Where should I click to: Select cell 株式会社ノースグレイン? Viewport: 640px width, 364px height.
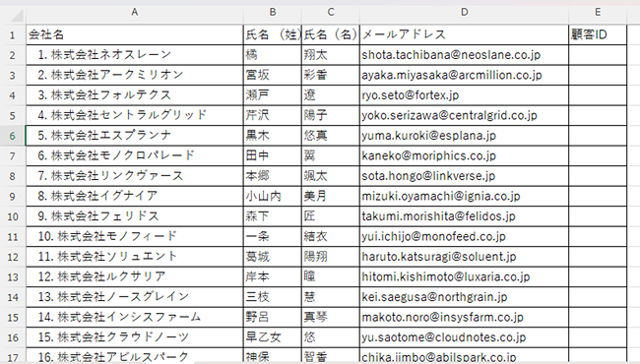coord(135,297)
